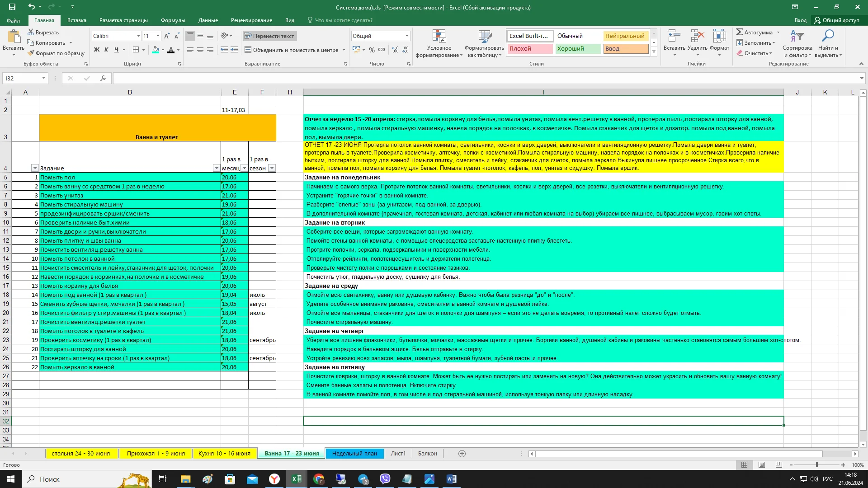
Task: Apply the Плохой cell style
Action: 529,48
